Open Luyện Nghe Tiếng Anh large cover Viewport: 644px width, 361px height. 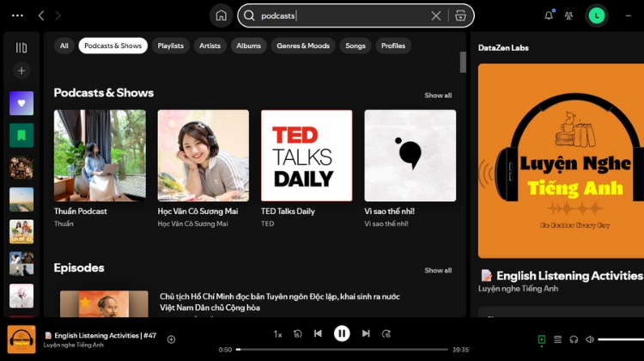coord(561,161)
